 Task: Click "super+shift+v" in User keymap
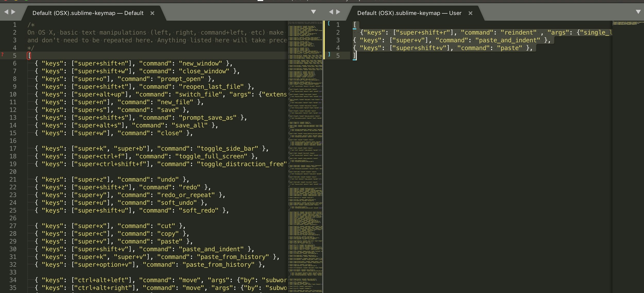click(421, 48)
